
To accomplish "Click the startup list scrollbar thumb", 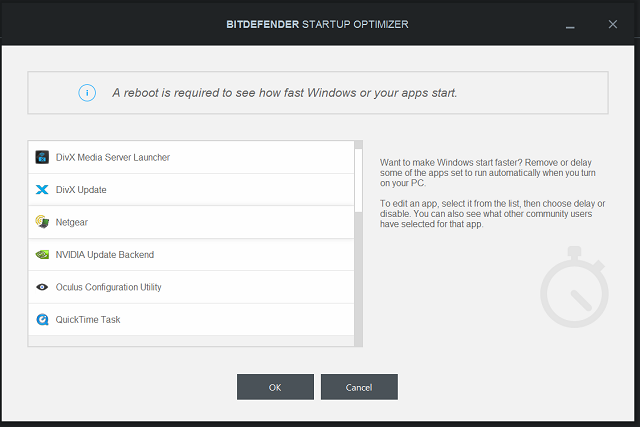I will click(358, 180).
